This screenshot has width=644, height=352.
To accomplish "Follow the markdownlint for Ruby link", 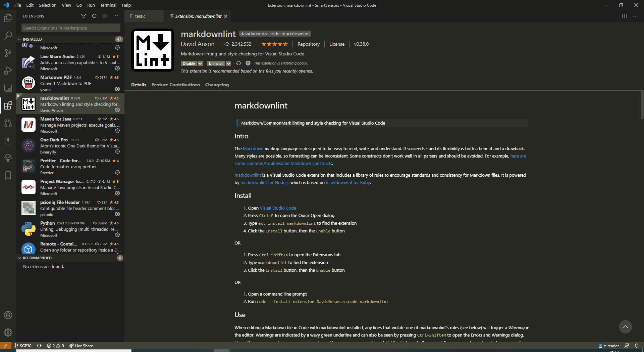I will pyautogui.click(x=348, y=183).
